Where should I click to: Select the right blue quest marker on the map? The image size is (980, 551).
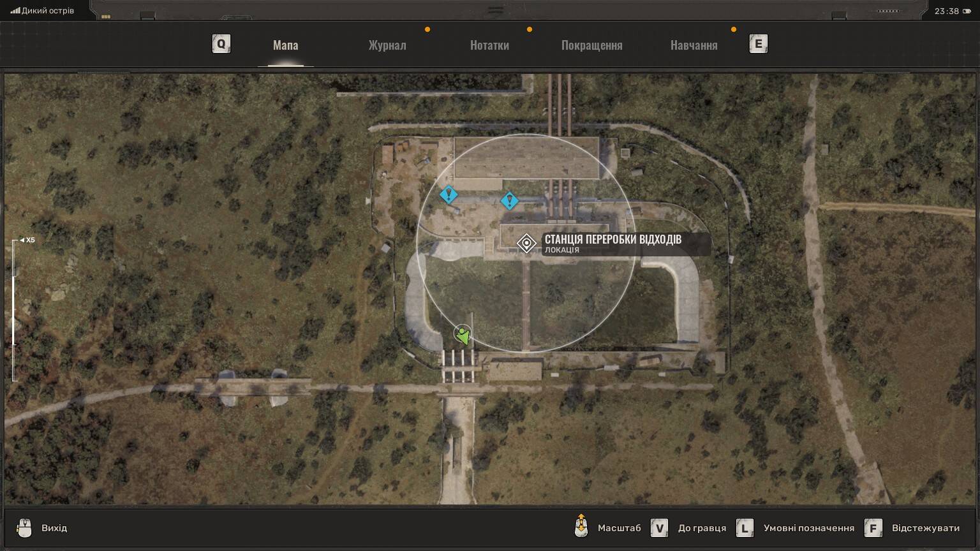tap(509, 201)
